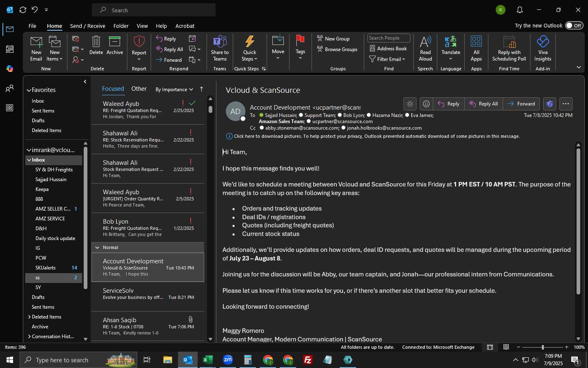
Task: Open Viva Insights add-in
Action: 543,48
